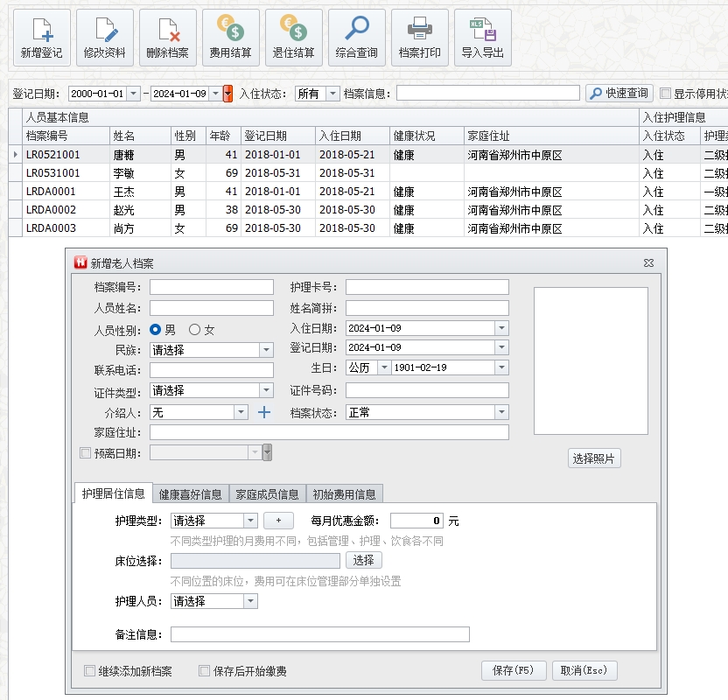Open 费用结算 fee settlement
This screenshot has height=700, width=728.
(x=230, y=38)
